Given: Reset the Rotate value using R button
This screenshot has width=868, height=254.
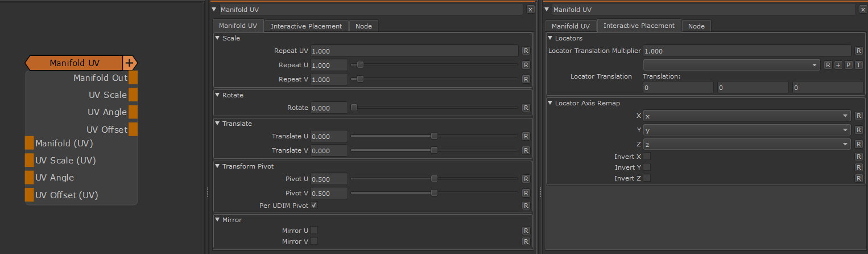Looking at the screenshot, I should tap(526, 108).
